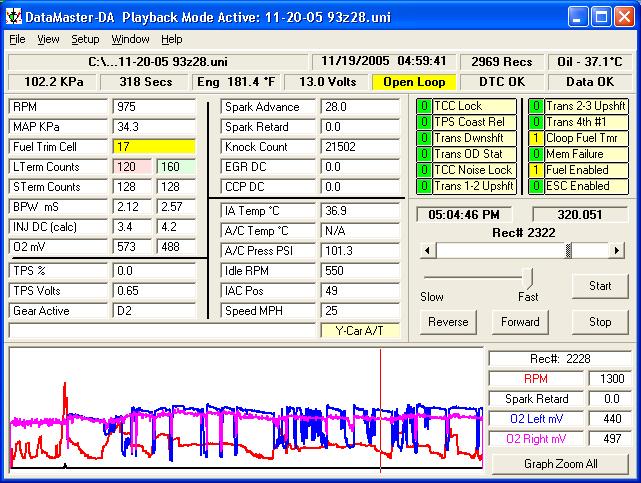This screenshot has height=483, width=641.
Task: Open the Setup menu
Action: click(x=85, y=39)
